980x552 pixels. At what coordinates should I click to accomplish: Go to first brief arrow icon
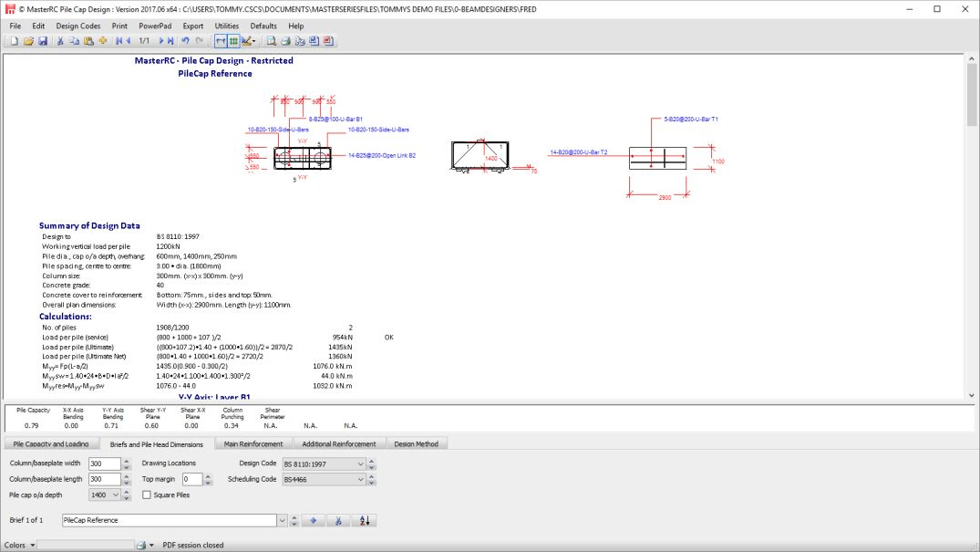click(x=119, y=41)
